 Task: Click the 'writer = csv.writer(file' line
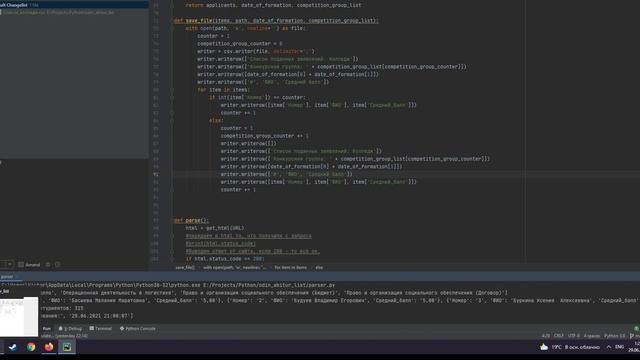point(256,51)
